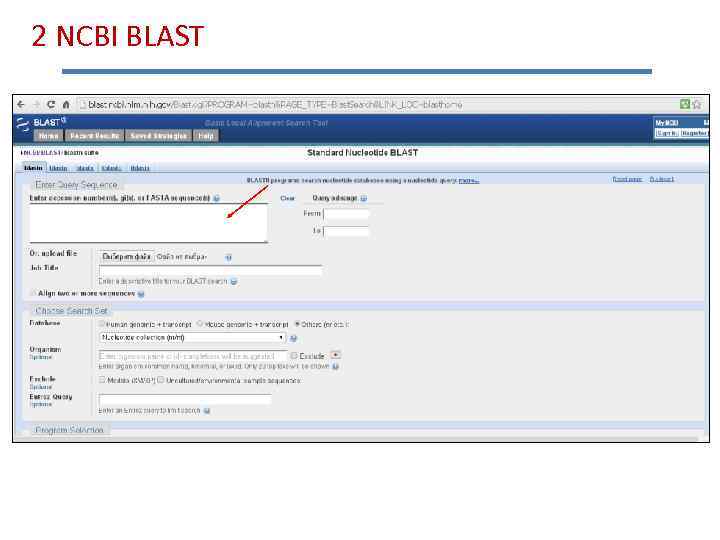Switch to the blastp tab
Image resolution: width=720 pixels, height=540 pixels.
(58, 169)
